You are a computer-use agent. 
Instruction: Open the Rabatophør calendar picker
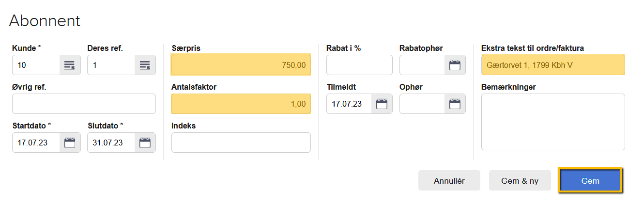coord(455,65)
